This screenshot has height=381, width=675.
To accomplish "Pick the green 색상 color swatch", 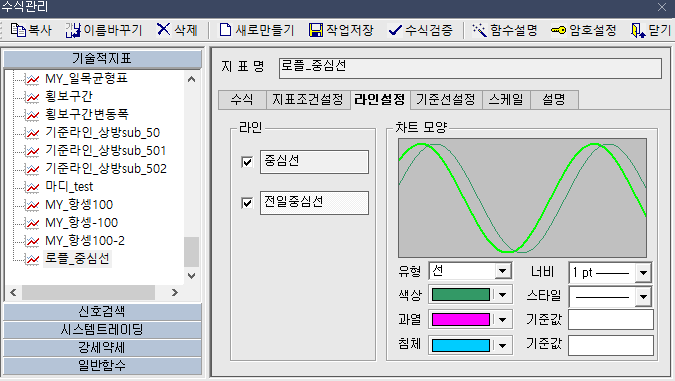I will point(461,295).
